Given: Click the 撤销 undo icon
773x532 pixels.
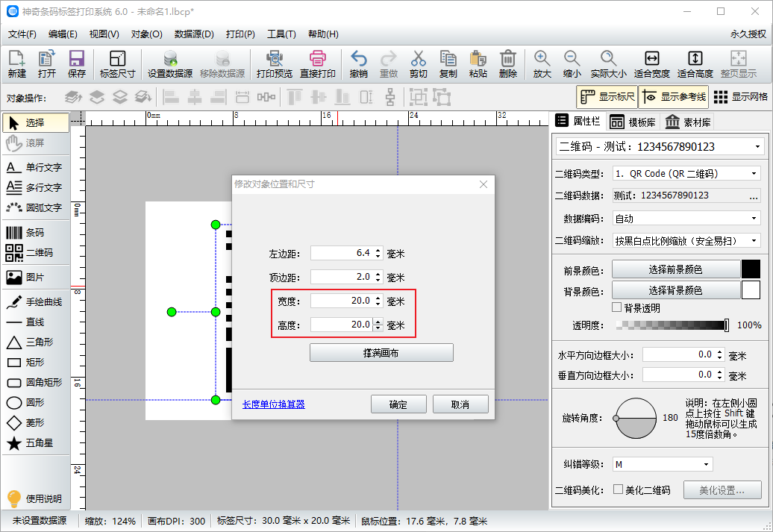Looking at the screenshot, I should tap(358, 64).
